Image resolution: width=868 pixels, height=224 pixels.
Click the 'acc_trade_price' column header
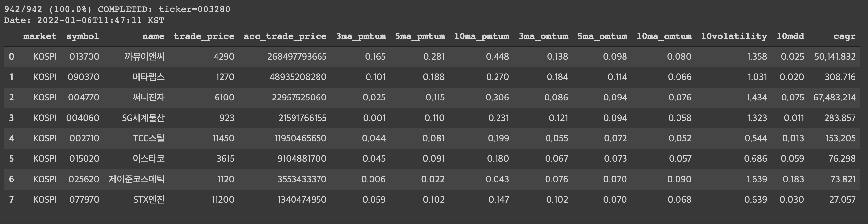coord(285,36)
